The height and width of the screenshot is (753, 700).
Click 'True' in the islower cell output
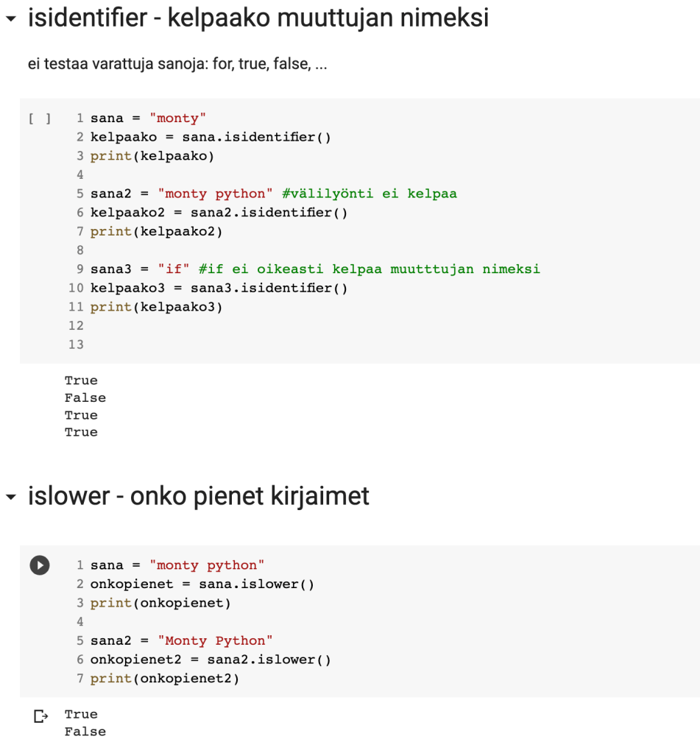pyautogui.click(x=81, y=714)
